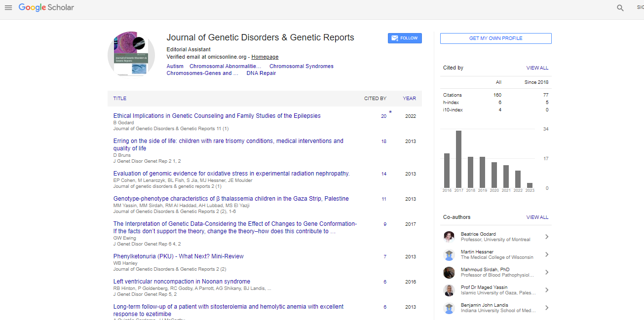Click the 2016 bar in citation chart
644x320 pixels.
447,171
